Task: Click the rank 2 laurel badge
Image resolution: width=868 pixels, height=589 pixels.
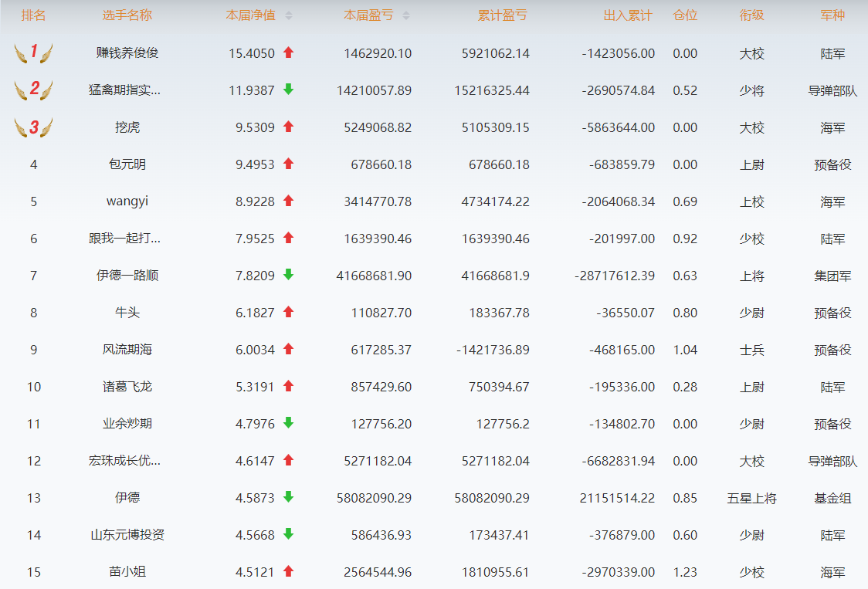Action: pyautogui.click(x=34, y=90)
